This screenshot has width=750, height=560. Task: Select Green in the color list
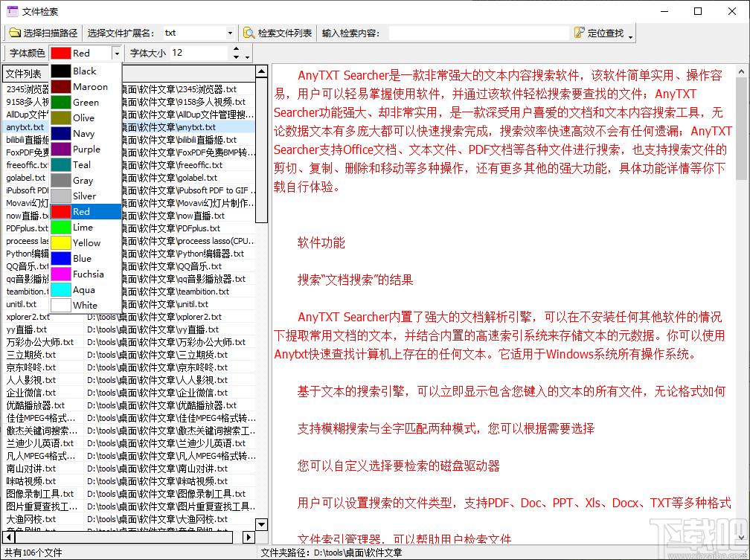pyautogui.click(x=86, y=103)
